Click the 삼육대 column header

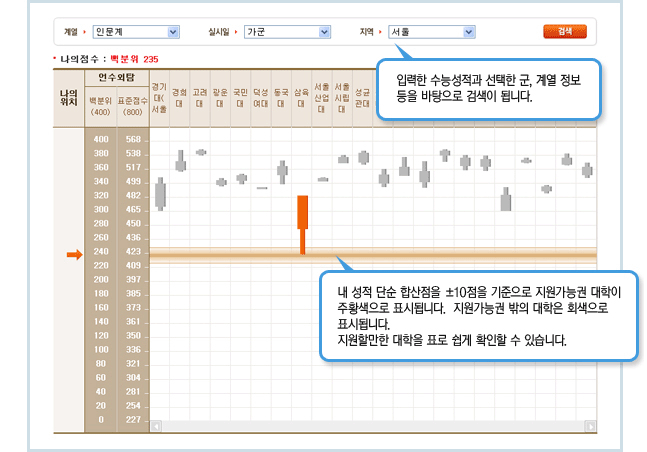coord(301,97)
